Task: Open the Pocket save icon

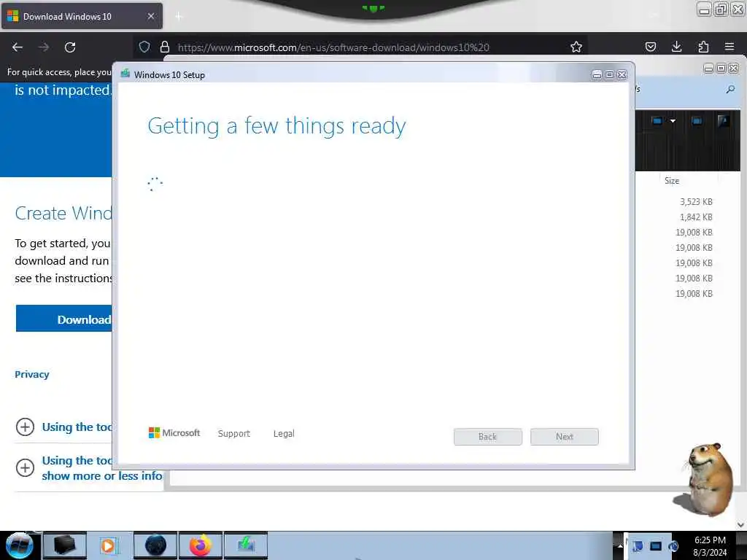Action: tap(650, 47)
